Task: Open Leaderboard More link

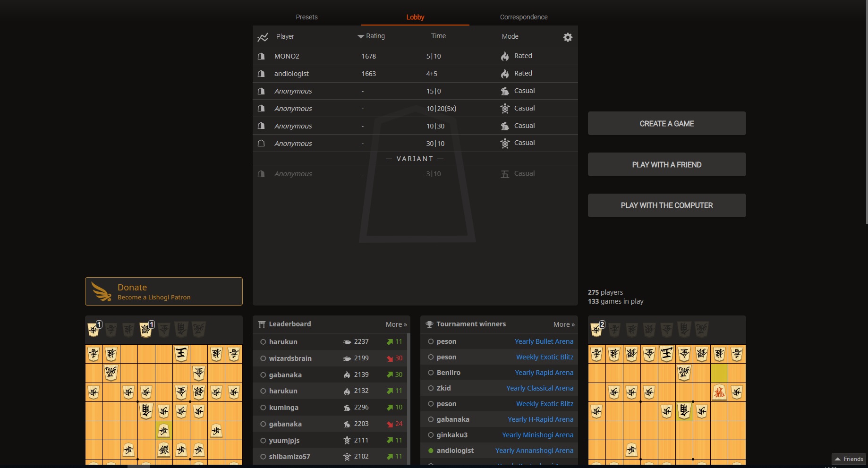Action: (x=396, y=324)
